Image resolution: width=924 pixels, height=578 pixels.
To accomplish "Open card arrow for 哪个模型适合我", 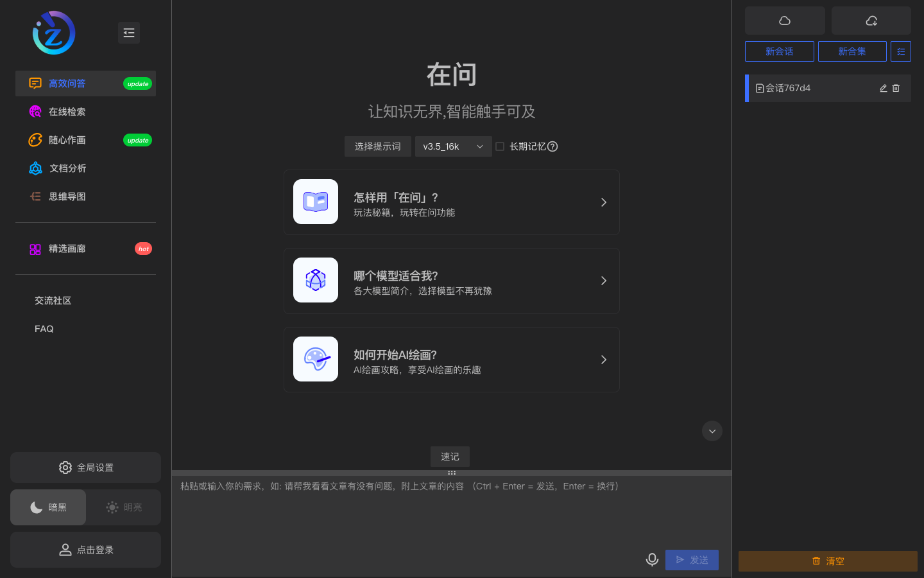I will (603, 281).
